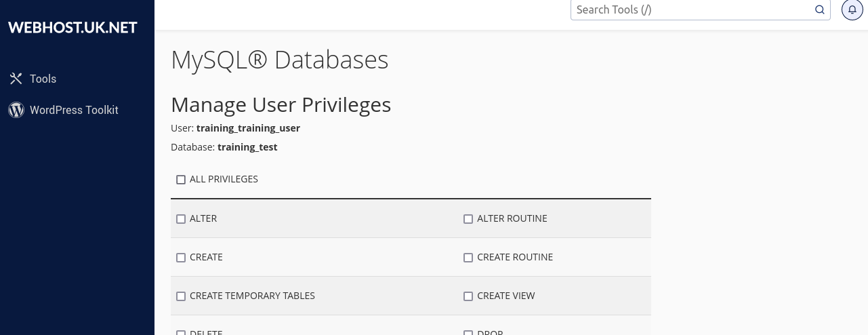Open WordPress Toolkit from sidebar

74,110
